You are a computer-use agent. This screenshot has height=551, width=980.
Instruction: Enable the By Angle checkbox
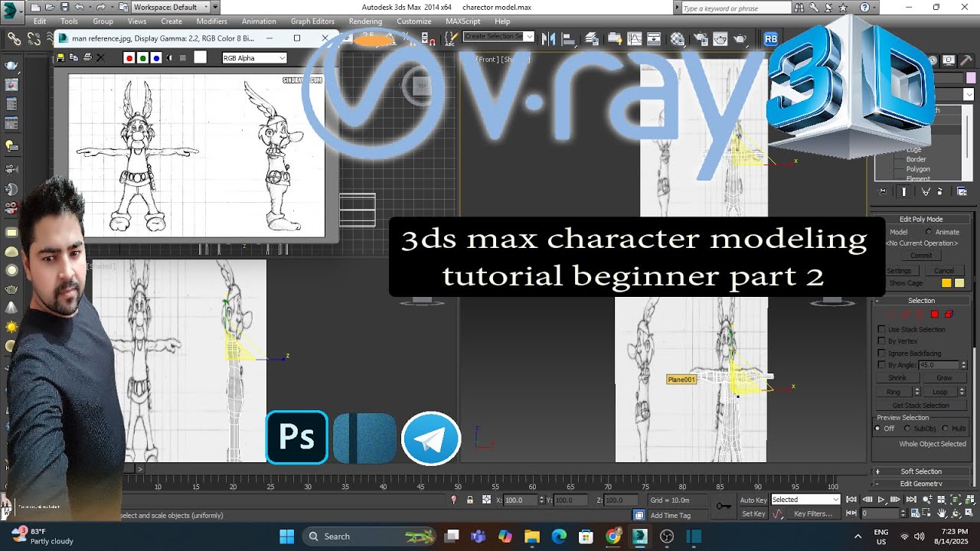881,365
